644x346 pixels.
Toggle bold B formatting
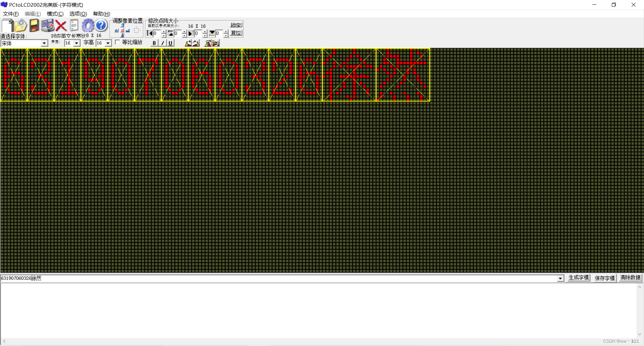[x=154, y=43]
